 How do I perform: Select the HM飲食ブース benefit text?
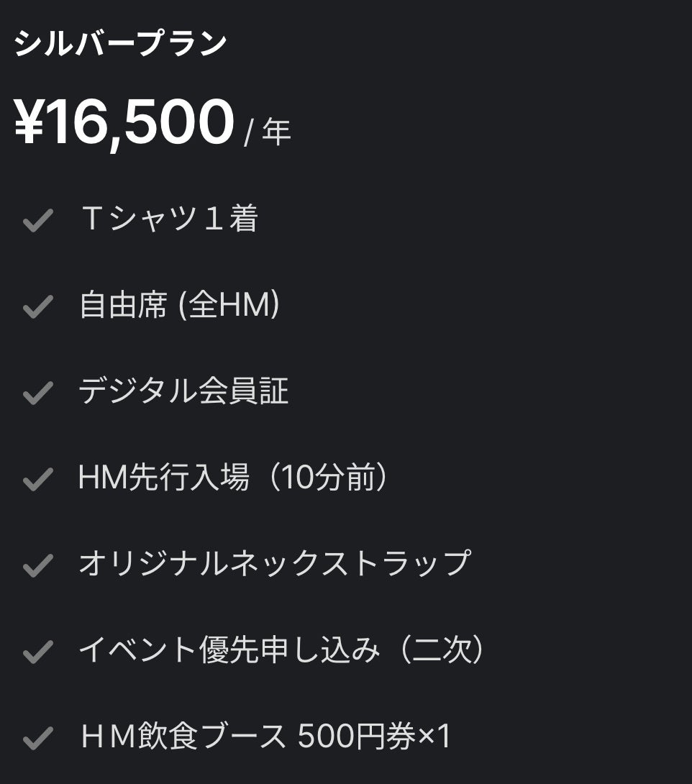click(183, 737)
